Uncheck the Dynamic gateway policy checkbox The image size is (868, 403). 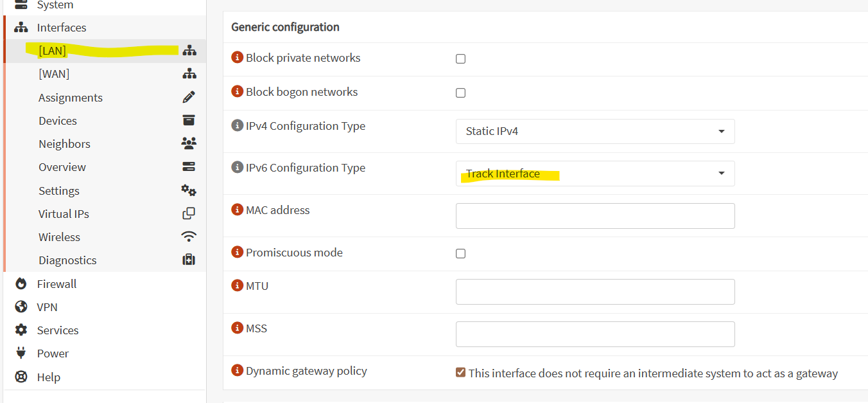click(x=460, y=372)
